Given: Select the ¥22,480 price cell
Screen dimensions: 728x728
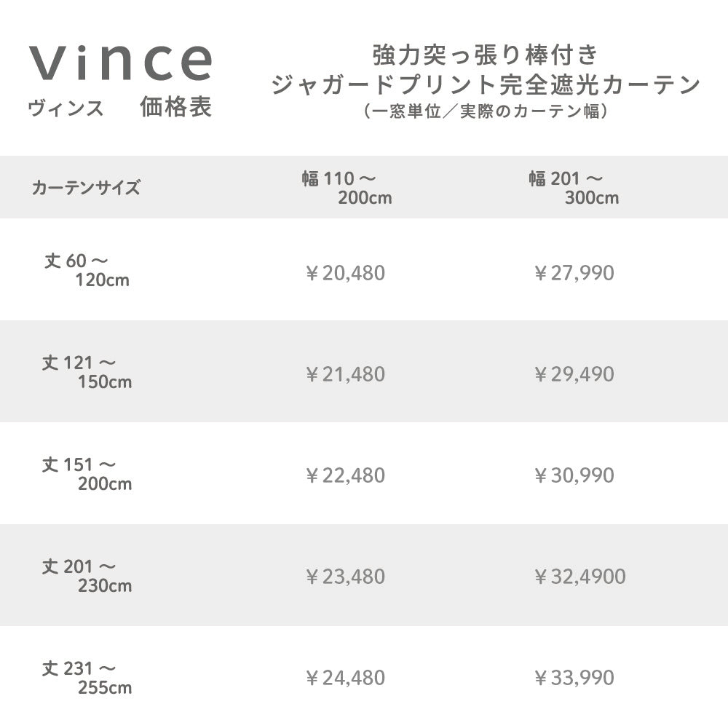Looking at the screenshot, I should pyautogui.click(x=345, y=476).
